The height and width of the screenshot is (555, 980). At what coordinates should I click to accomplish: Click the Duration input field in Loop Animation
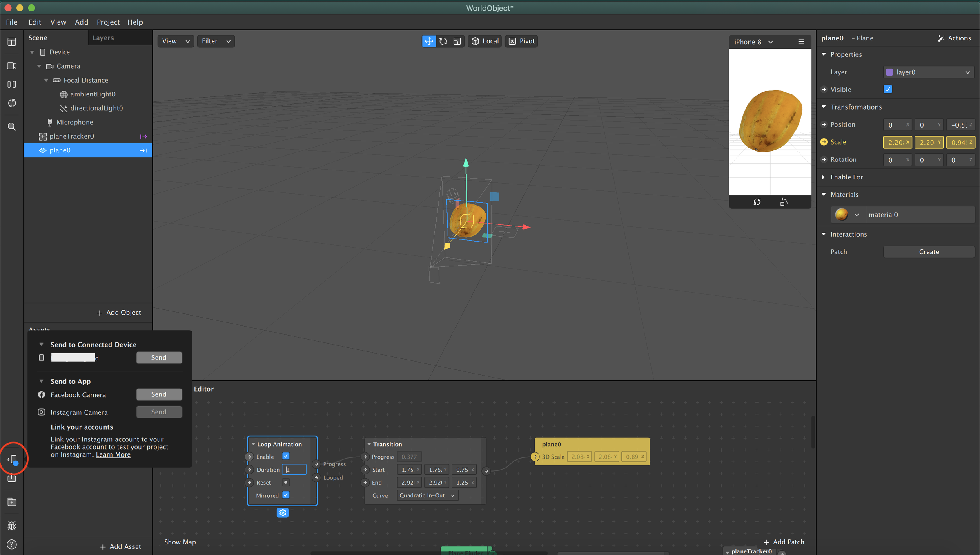click(x=294, y=470)
